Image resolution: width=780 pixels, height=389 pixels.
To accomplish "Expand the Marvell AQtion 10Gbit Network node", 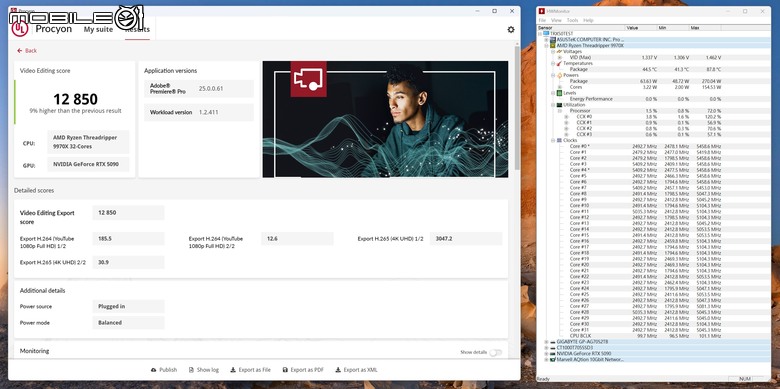I will tap(546, 359).
